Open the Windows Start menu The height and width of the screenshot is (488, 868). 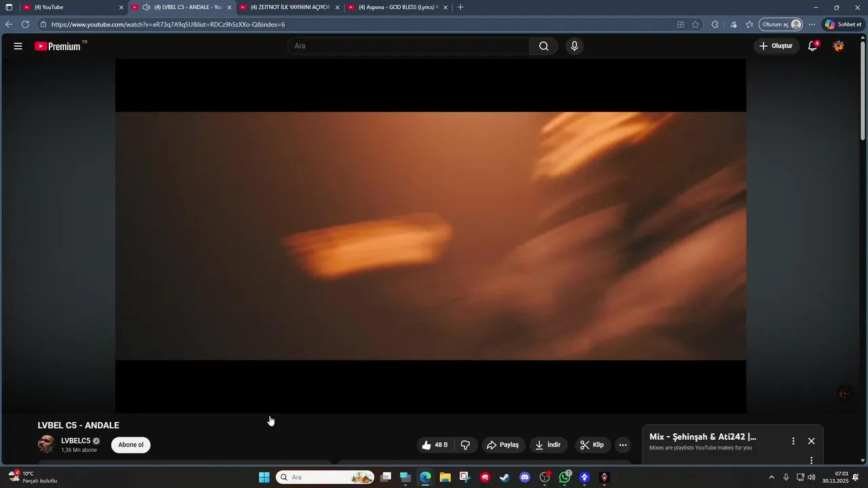(264, 477)
